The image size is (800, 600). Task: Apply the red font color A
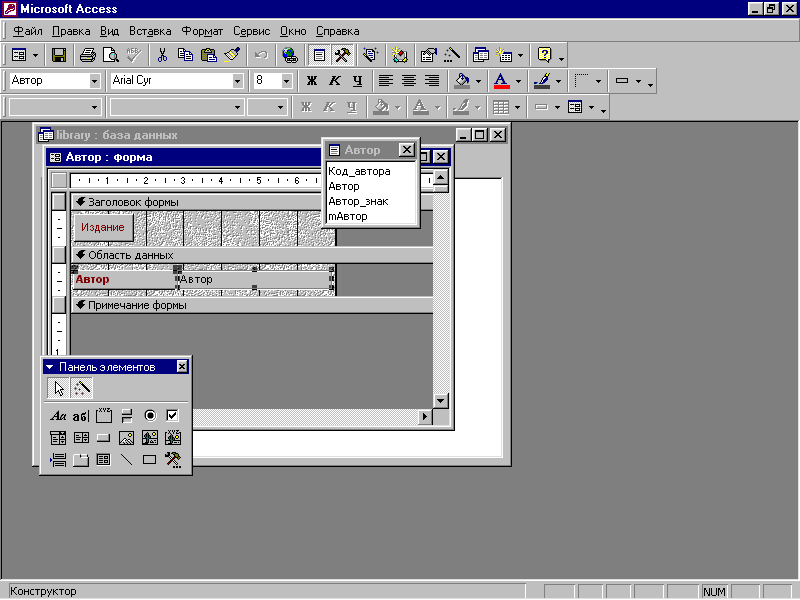502,81
